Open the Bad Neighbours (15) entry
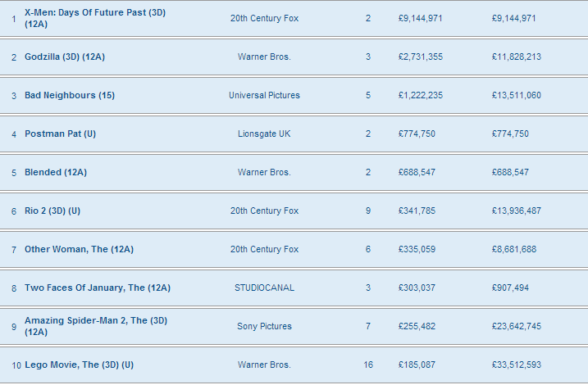This screenshot has width=588, height=385. pyautogui.click(x=70, y=96)
